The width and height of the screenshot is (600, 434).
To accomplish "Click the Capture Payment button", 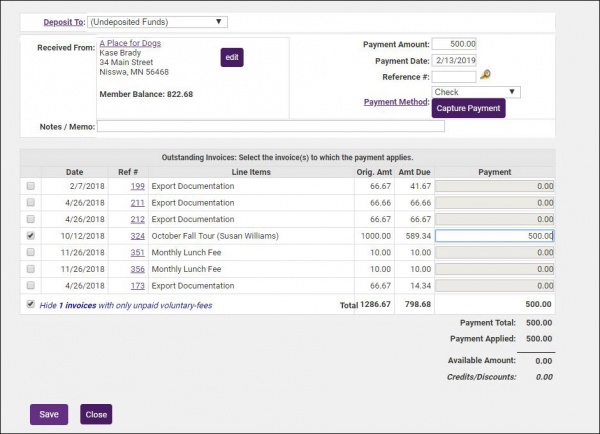I will [468, 108].
